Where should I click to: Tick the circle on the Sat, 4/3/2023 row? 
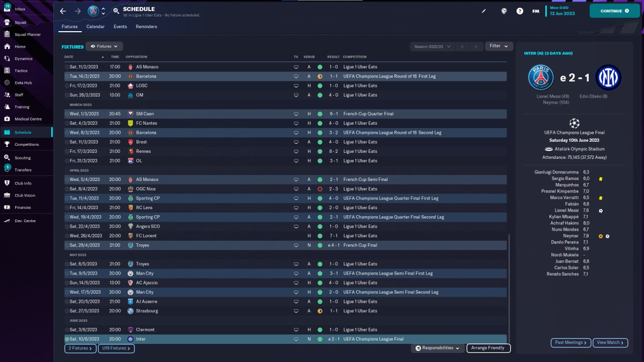[x=67, y=123]
